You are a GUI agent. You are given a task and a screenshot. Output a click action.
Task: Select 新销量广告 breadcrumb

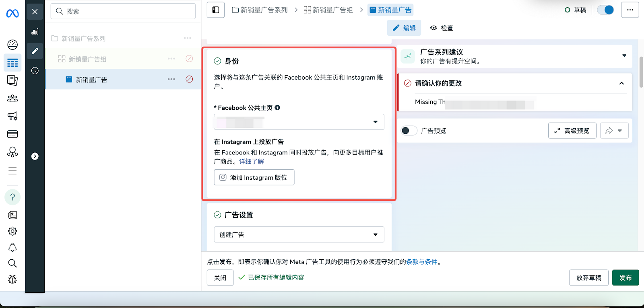(x=390, y=10)
